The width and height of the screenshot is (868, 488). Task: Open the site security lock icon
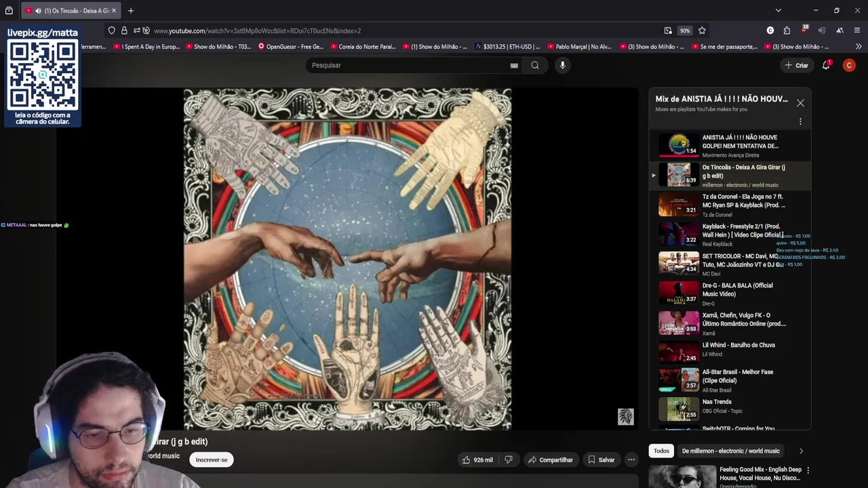[x=124, y=30]
